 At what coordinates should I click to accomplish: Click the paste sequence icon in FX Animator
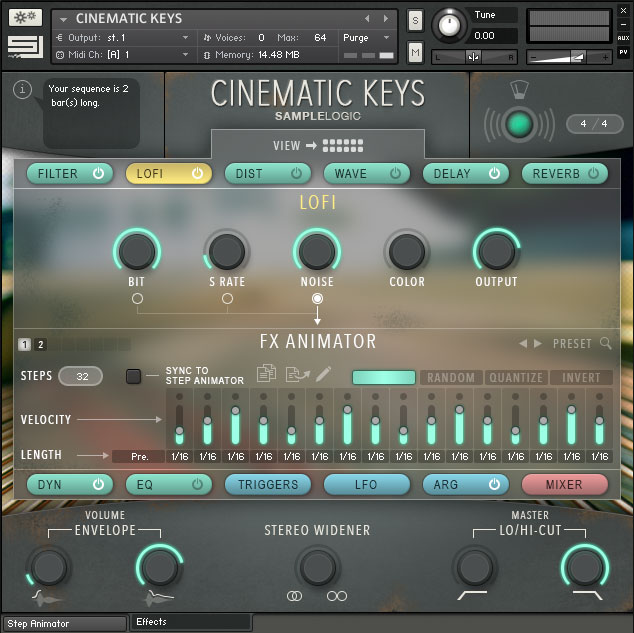pyautogui.click(x=295, y=375)
